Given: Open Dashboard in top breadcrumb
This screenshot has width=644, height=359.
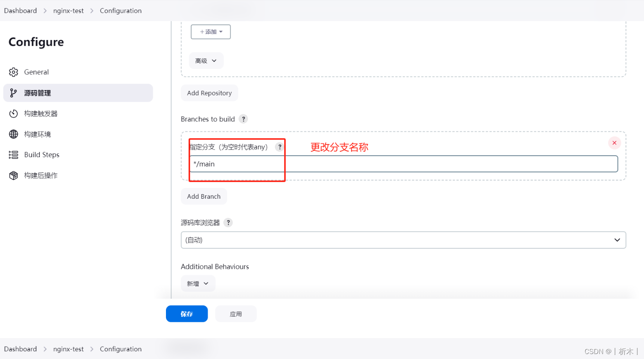Looking at the screenshot, I should [21, 11].
